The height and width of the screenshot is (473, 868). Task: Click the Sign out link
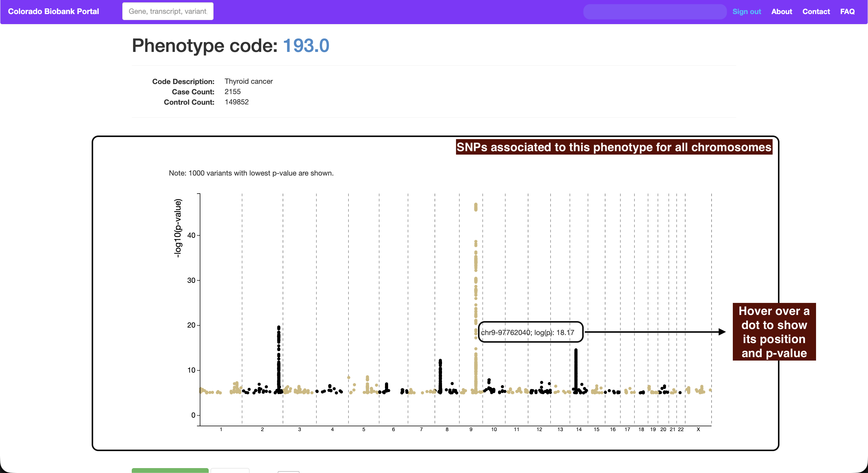click(746, 11)
